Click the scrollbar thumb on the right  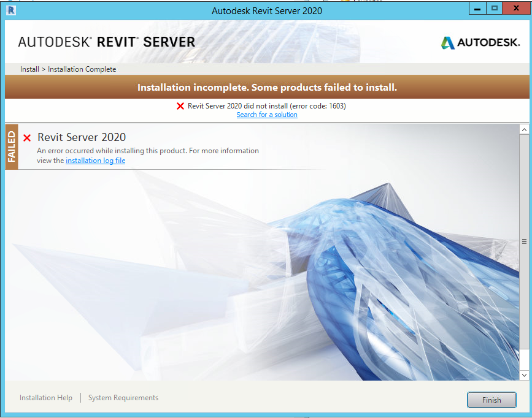524,241
